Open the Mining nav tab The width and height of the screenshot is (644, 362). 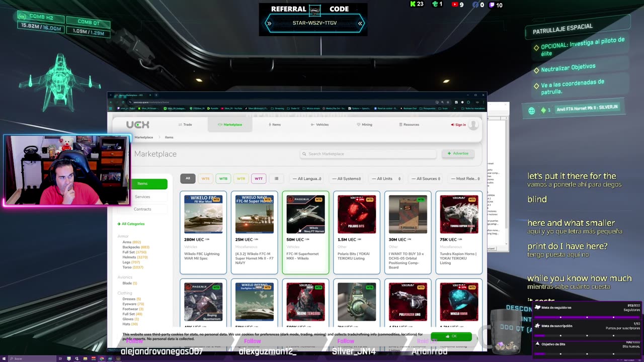tap(364, 125)
